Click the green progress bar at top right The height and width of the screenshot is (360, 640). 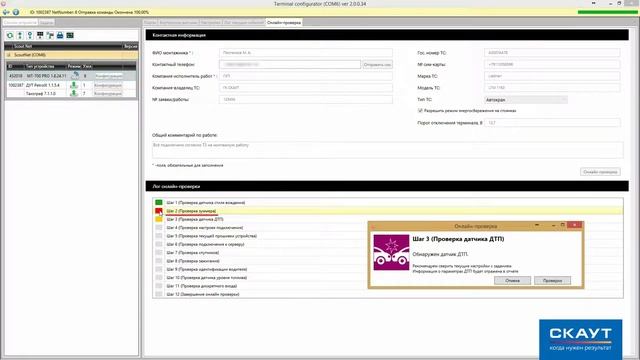607,12
